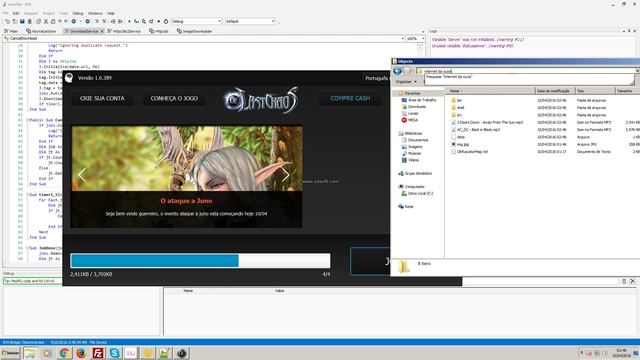
Task: Open the Window menu
Action: [x=96, y=13]
